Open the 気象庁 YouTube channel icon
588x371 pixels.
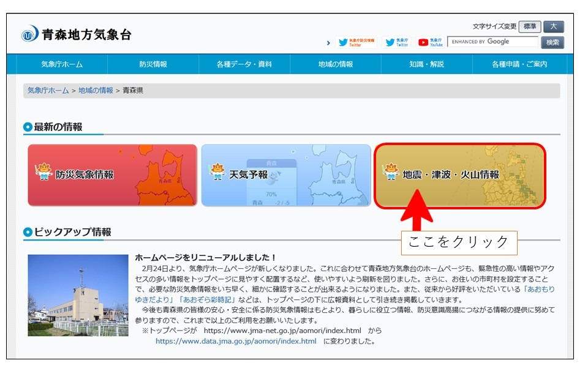coord(431,42)
